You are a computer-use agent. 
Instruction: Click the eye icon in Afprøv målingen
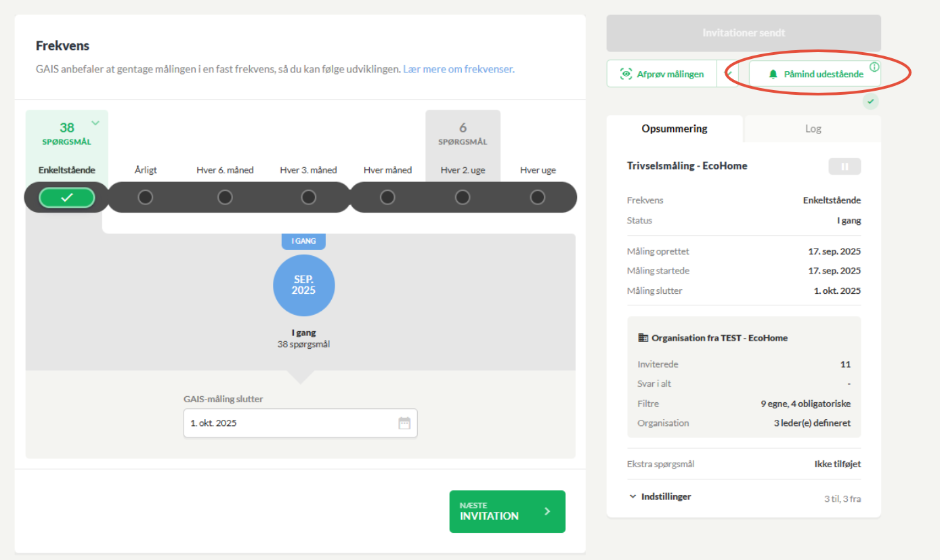point(626,74)
